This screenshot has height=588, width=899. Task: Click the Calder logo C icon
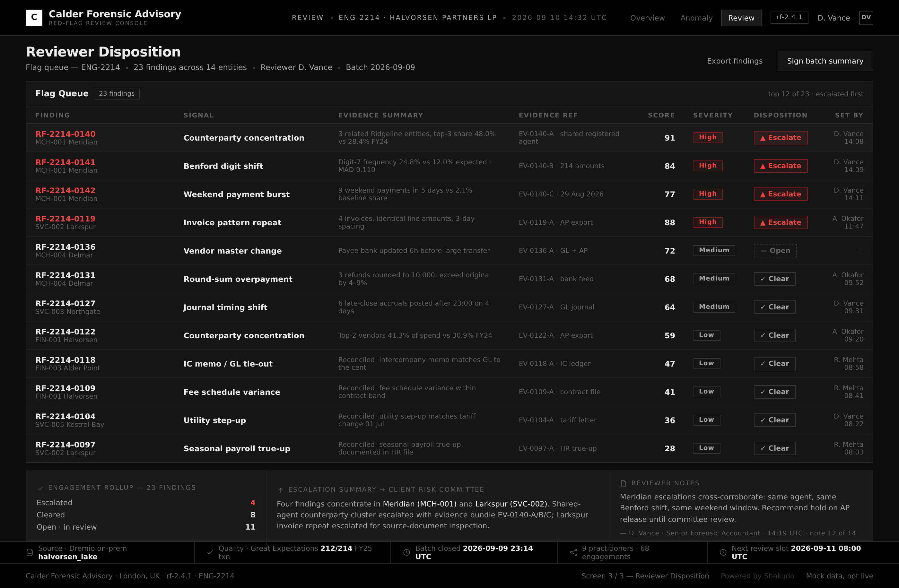34,18
